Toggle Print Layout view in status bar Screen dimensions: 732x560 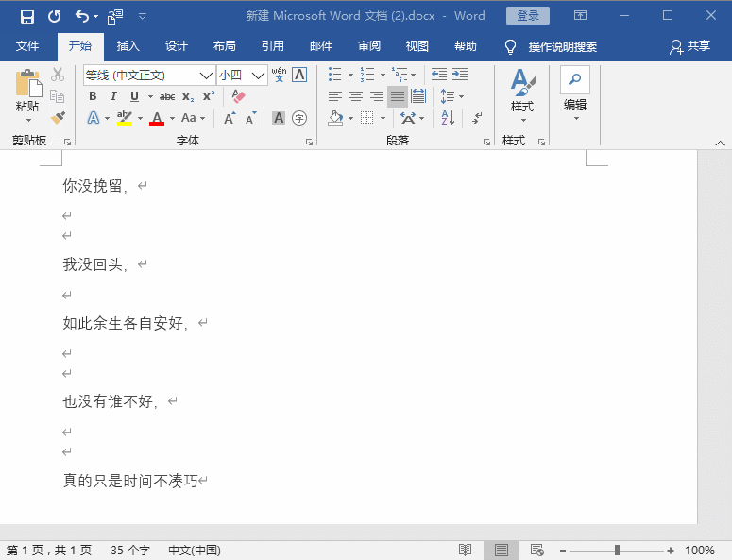pos(502,551)
